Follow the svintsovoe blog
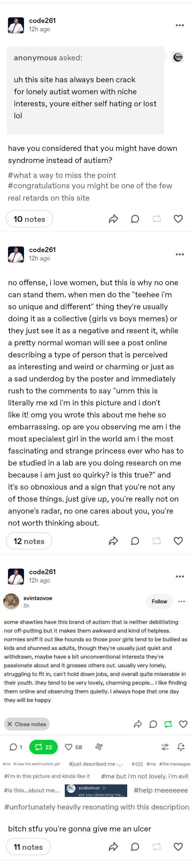The image size is (192, 868). (x=159, y=601)
